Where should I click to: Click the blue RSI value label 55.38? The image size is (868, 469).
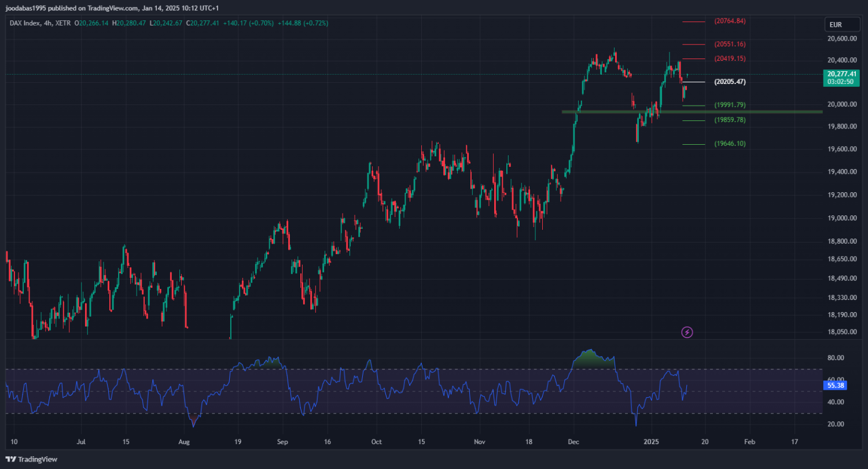tap(834, 384)
